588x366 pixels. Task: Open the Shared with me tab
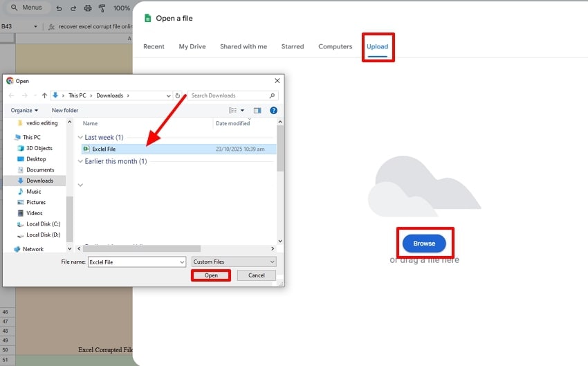(244, 46)
